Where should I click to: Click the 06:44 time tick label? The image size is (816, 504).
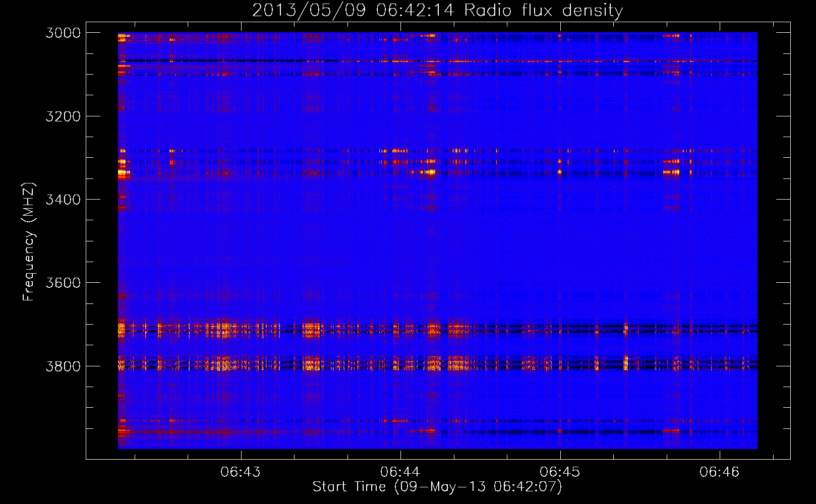pyautogui.click(x=400, y=472)
